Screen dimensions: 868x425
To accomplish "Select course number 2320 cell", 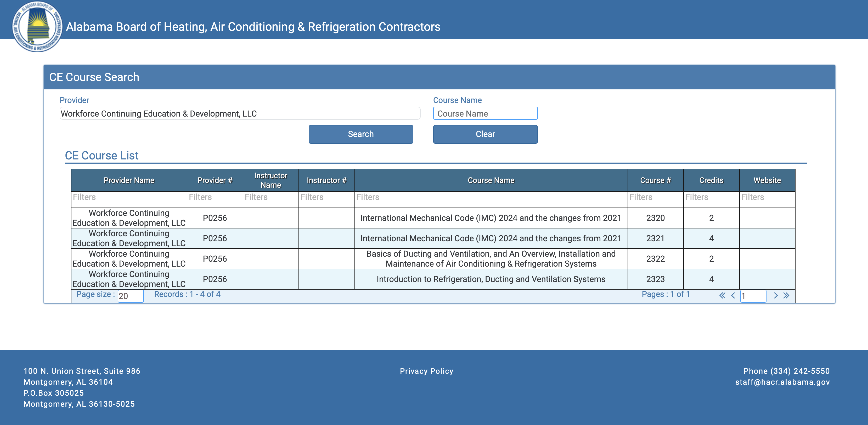I will click(655, 218).
